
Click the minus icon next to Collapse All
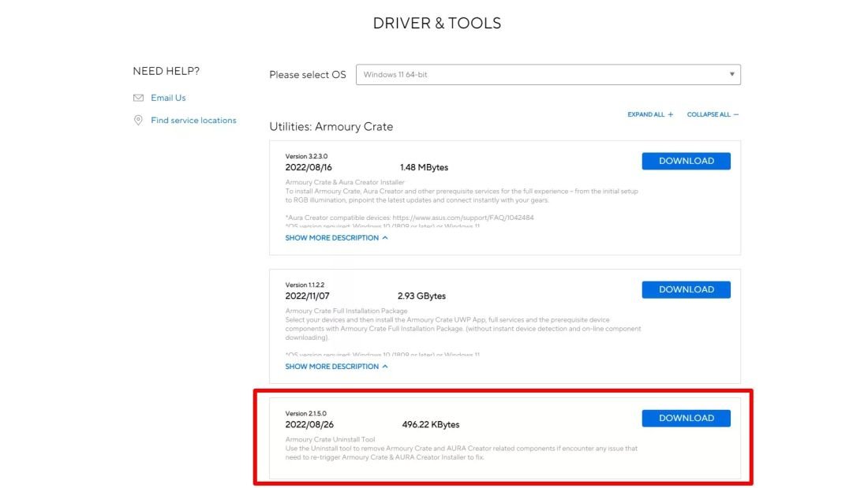735,114
